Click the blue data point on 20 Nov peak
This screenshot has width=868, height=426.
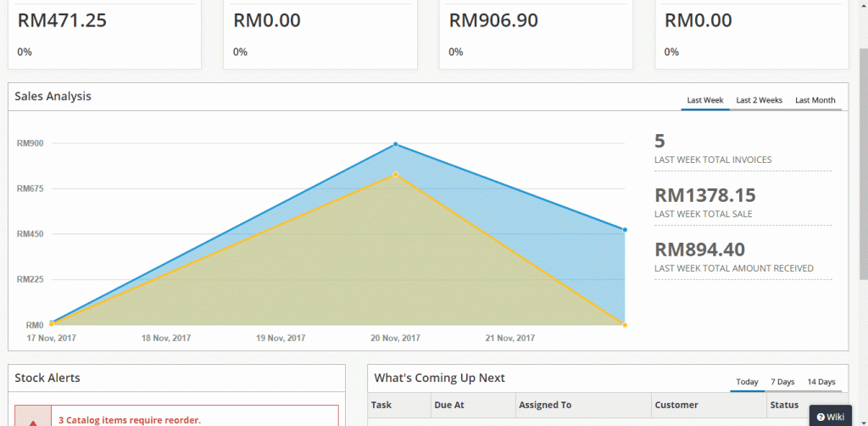[x=395, y=144]
